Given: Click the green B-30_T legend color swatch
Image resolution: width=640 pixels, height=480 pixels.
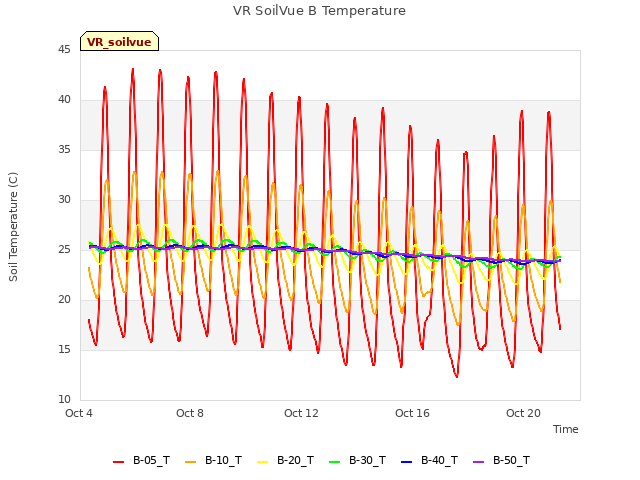Looking at the screenshot, I should coord(334,462).
